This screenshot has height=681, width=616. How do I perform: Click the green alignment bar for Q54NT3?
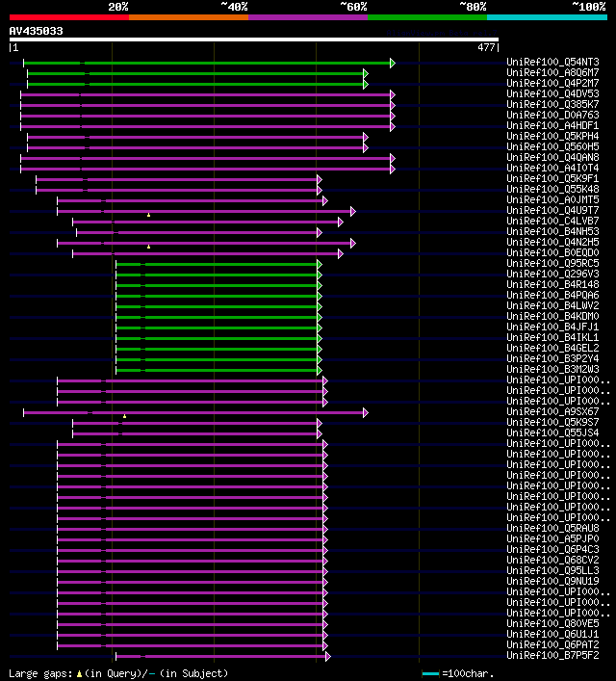tap(207, 63)
